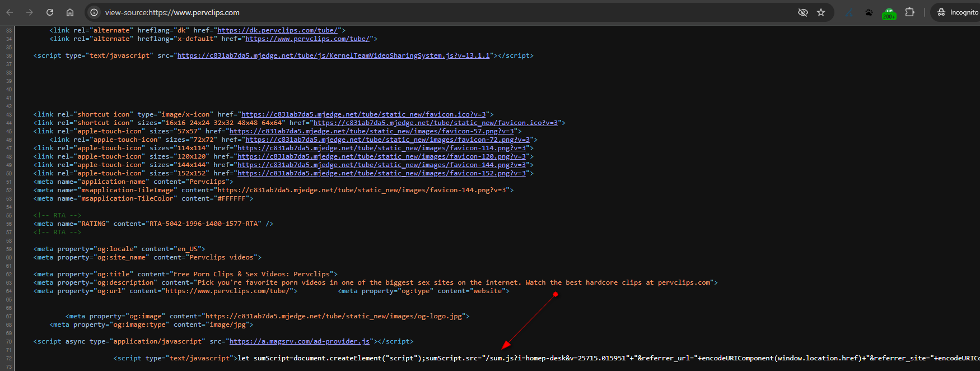The width and height of the screenshot is (980, 371).
Task: Open the favicon-152.png link
Action: pyautogui.click(x=381, y=173)
